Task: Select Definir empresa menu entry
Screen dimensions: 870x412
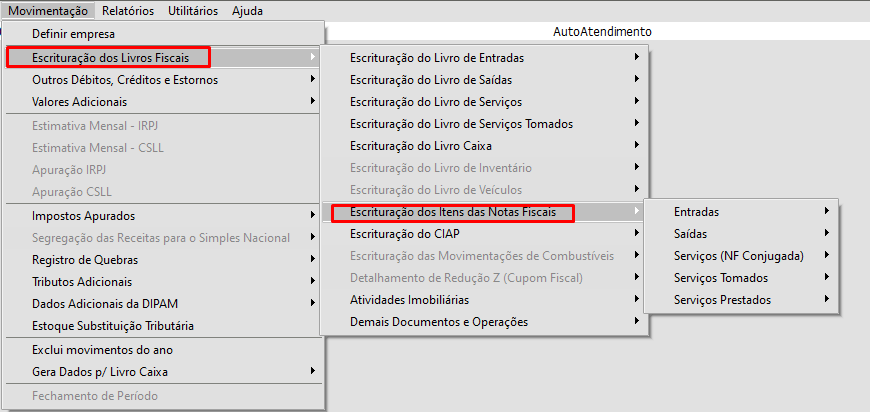Action: (73, 34)
